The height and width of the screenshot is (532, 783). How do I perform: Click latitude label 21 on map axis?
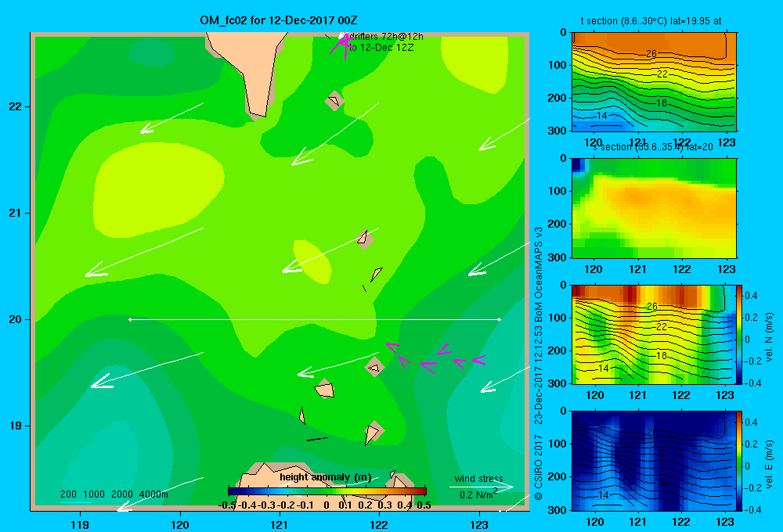pos(15,213)
